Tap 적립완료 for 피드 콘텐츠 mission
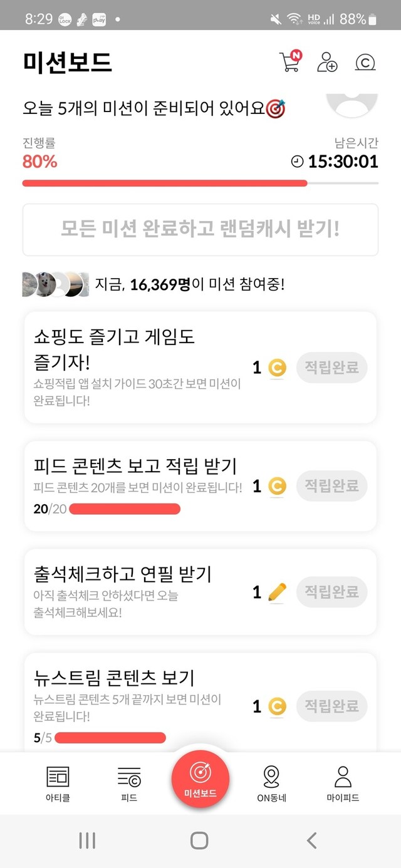This screenshot has height=868, width=401. pos(331,486)
